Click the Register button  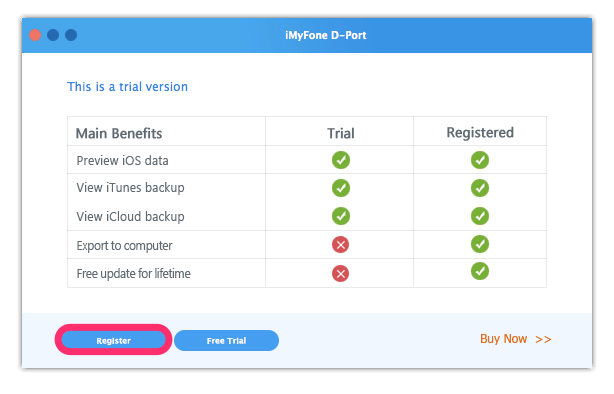114,340
